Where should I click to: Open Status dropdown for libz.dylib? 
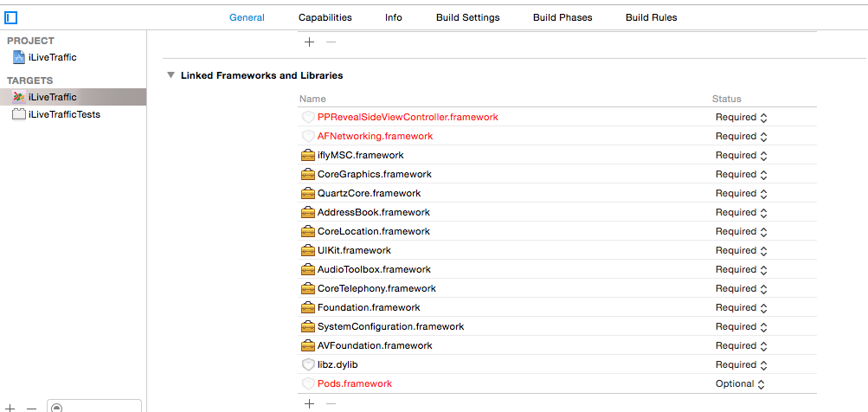tap(742, 365)
